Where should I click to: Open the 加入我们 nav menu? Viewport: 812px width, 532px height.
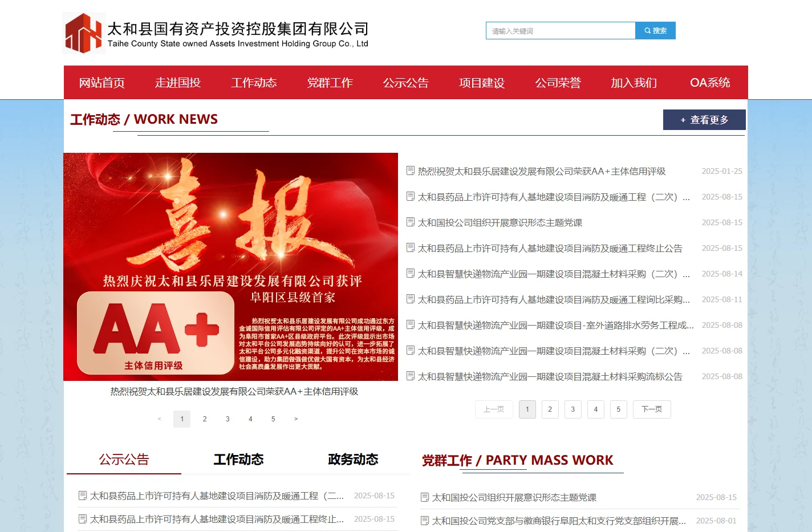[x=634, y=83]
